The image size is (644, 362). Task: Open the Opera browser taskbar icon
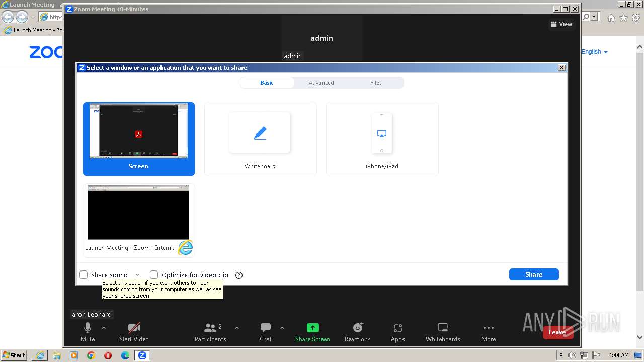click(108, 355)
